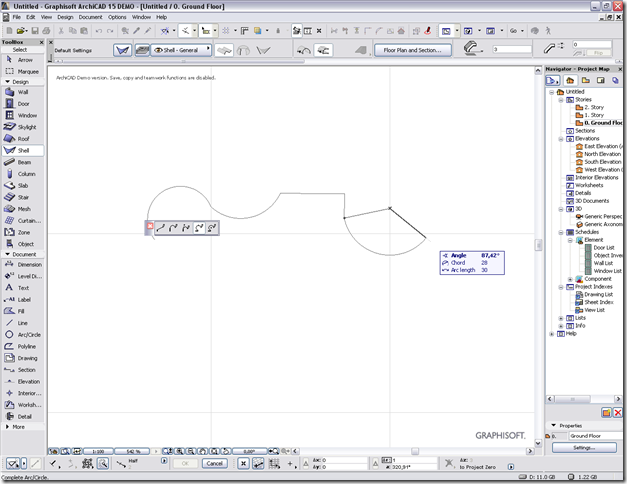The height and width of the screenshot is (484, 627).
Task: Click the straight segment icon in pet palette
Action: click(x=161, y=228)
